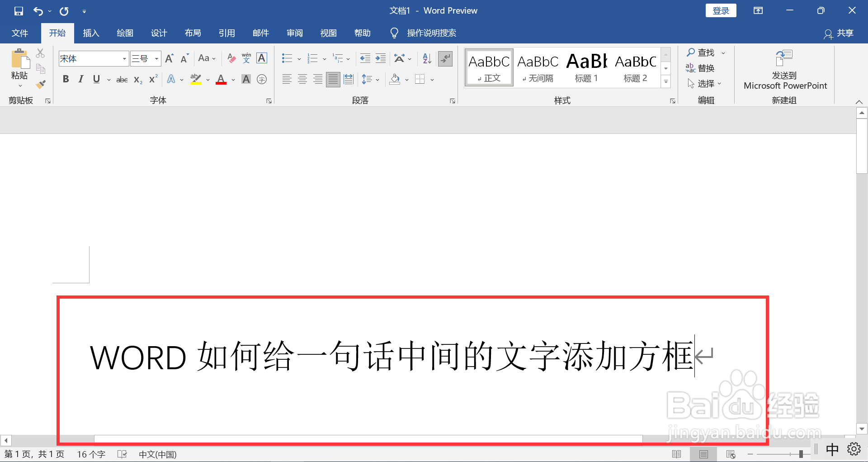The width and height of the screenshot is (868, 462).
Task: Switch to the 插入 tab
Action: coord(91,33)
